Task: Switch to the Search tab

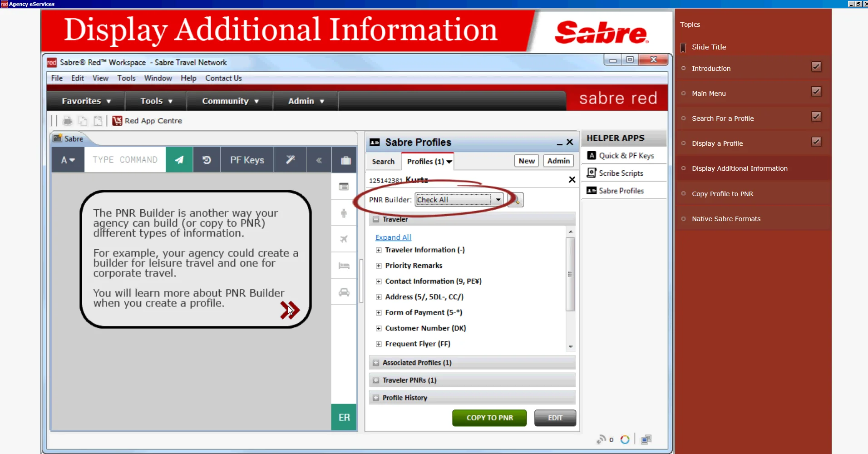Action: pos(383,161)
